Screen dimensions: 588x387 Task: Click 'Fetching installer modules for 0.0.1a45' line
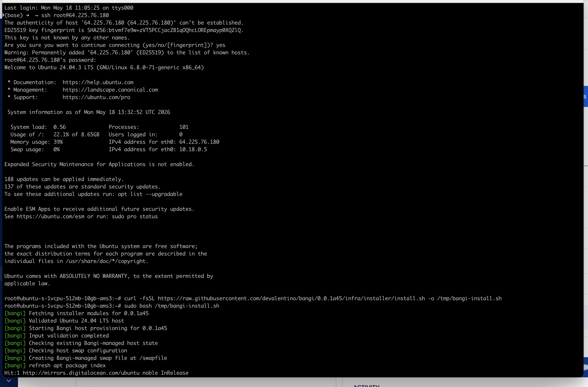77,313
